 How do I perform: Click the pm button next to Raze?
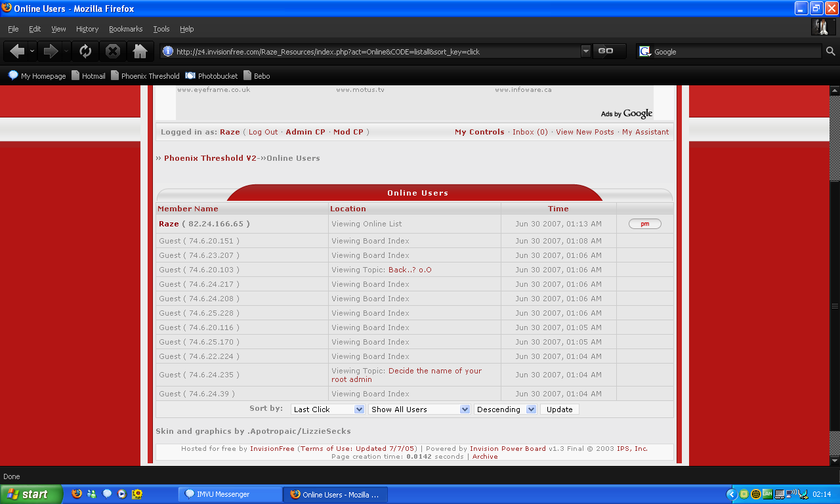(644, 224)
